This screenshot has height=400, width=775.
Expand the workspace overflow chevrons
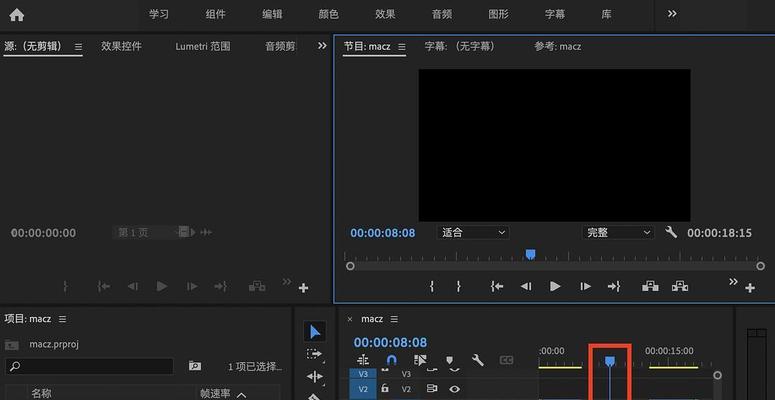[x=672, y=14]
